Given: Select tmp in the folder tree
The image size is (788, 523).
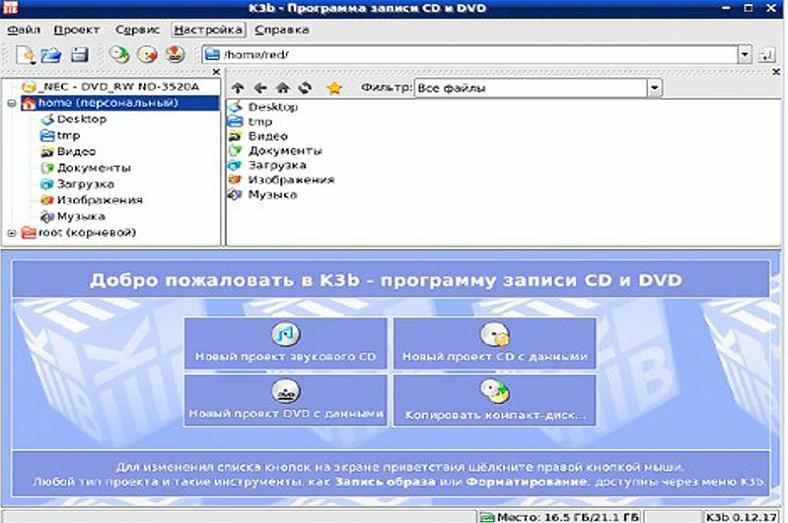Looking at the screenshot, I should click(68, 136).
